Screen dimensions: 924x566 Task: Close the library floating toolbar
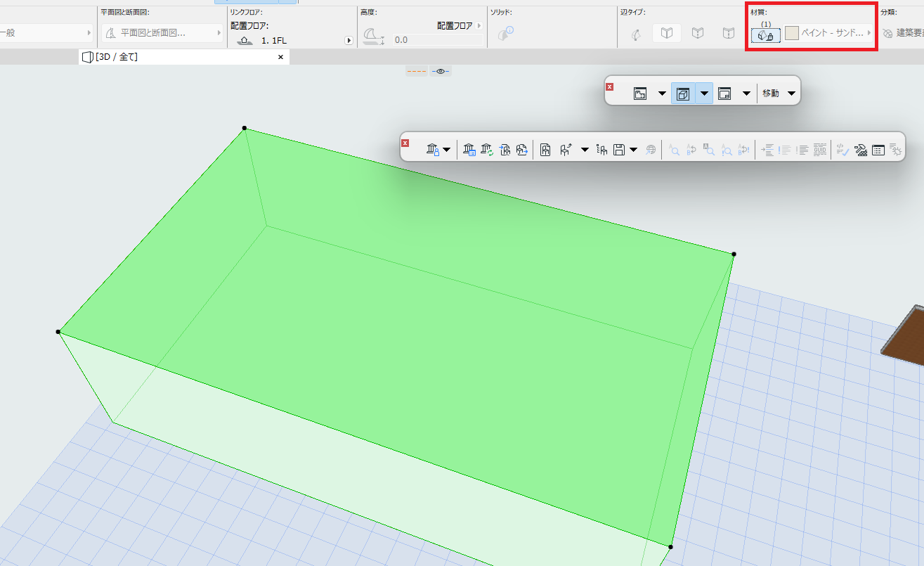pos(405,143)
